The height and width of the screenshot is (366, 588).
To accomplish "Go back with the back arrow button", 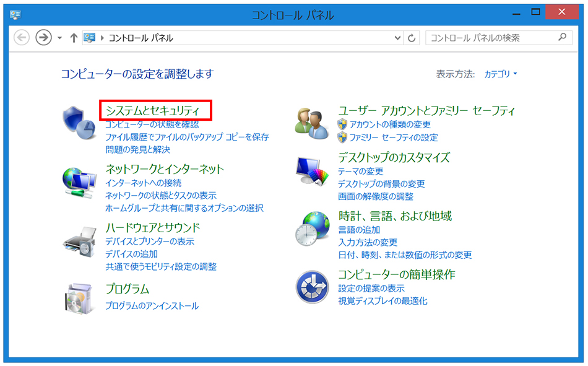I will click(x=22, y=38).
